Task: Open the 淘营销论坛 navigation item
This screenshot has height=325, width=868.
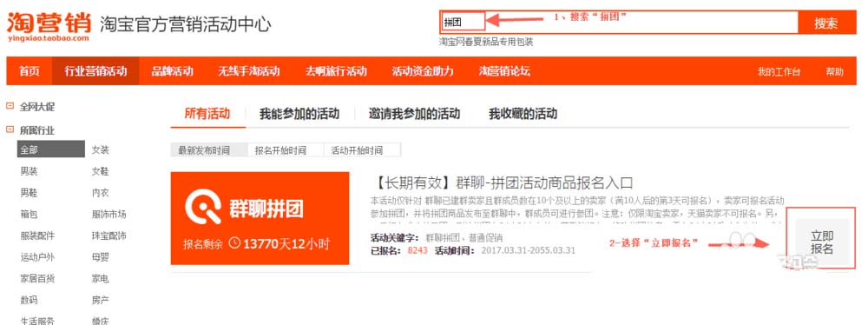Action: tap(504, 71)
